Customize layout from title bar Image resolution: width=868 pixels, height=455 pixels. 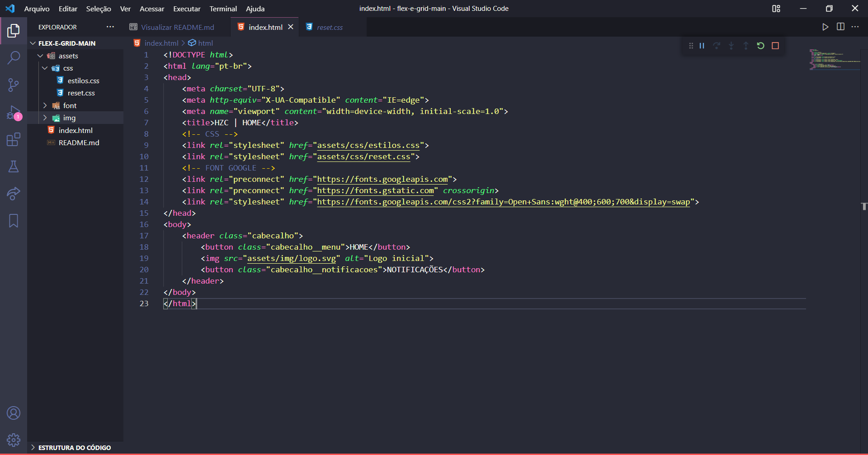coord(776,9)
